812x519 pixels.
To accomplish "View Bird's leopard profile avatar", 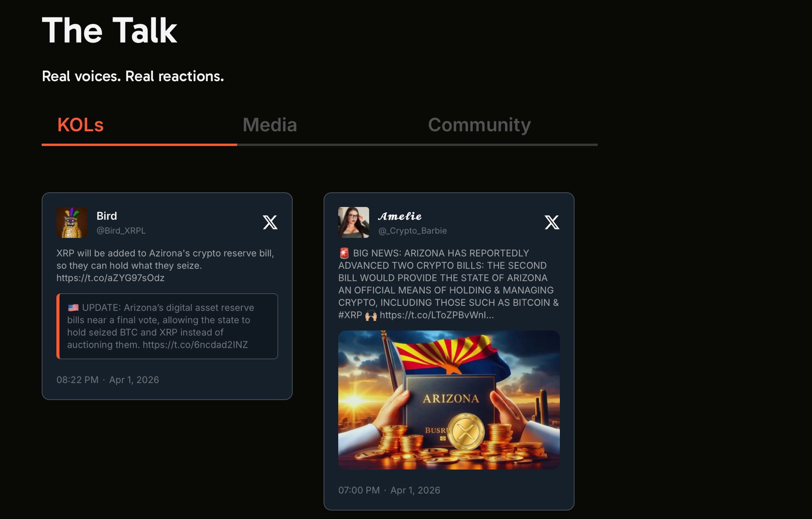I will coord(72,222).
